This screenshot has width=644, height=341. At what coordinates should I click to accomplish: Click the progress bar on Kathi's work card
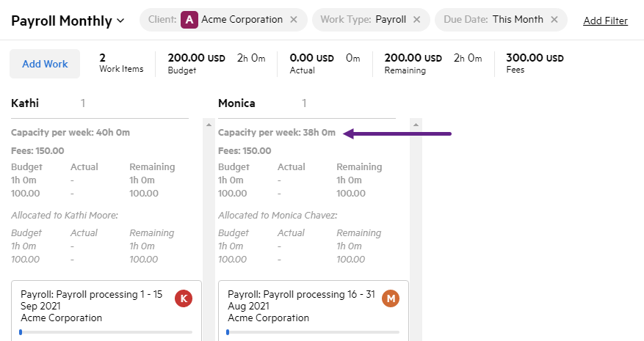(106, 332)
